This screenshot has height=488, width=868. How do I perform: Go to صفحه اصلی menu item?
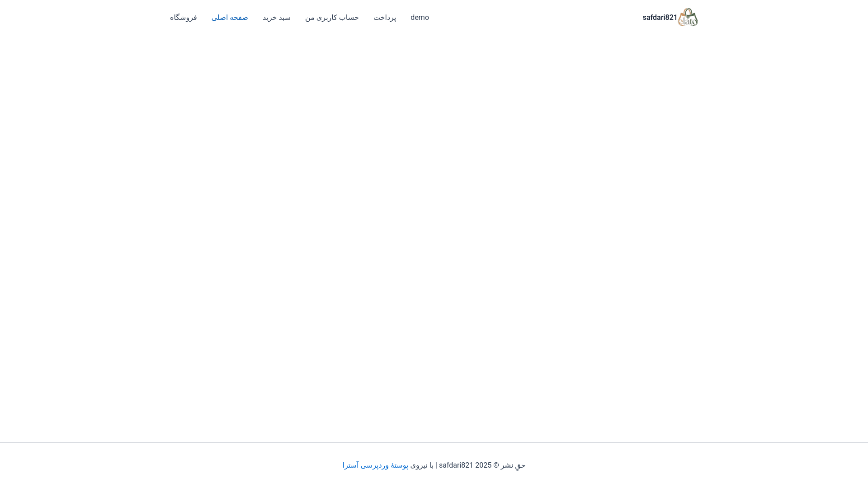coord(230,18)
